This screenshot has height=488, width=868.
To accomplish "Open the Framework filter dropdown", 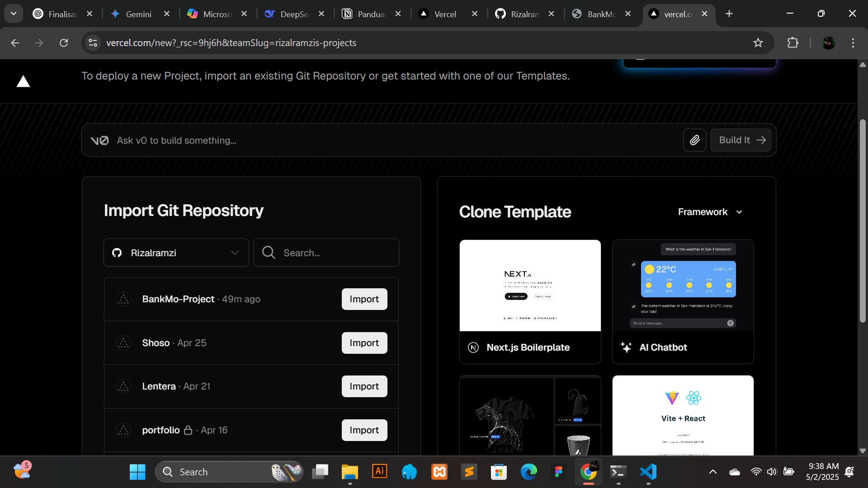I will 710,212.
